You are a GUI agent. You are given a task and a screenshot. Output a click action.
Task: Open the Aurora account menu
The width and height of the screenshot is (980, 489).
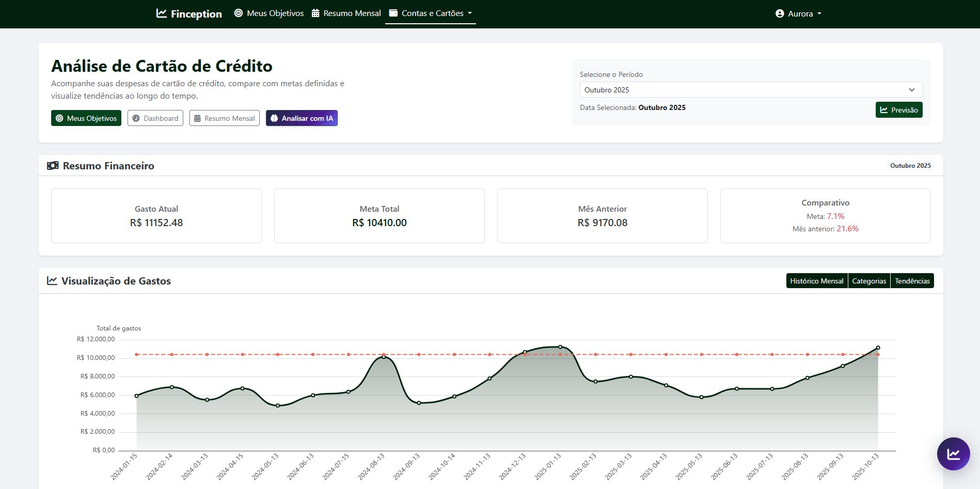798,13
